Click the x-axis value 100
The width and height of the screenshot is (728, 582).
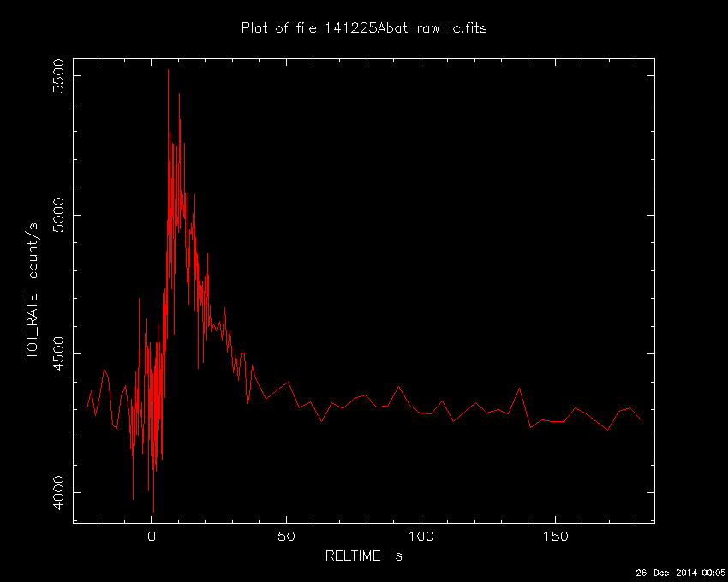421,537
